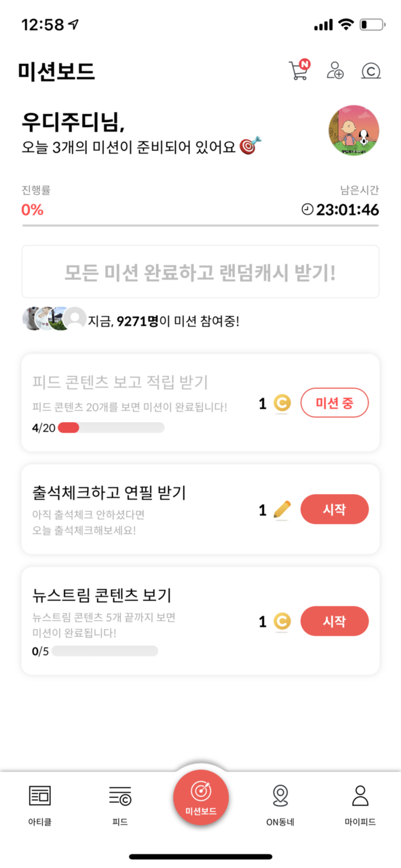Image resolution: width=401 pixels, height=868 pixels.
Task: Tap the feed mission progress bar
Action: point(111,428)
